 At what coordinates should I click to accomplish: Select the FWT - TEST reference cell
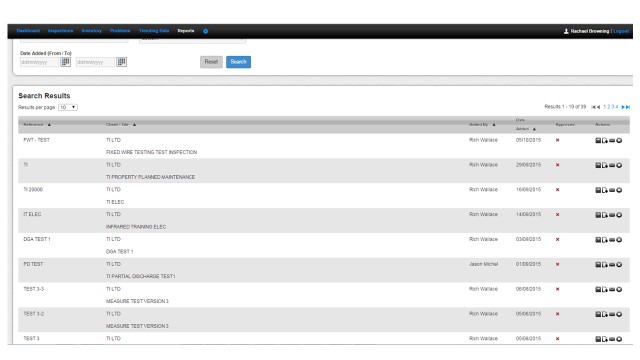pos(36,140)
